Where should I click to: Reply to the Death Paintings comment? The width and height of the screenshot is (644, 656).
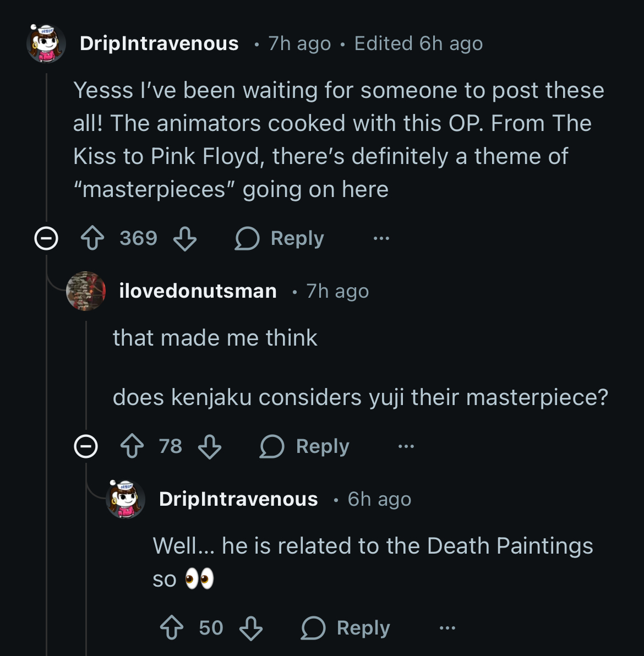pyautogui.click(x=346, y=628)
